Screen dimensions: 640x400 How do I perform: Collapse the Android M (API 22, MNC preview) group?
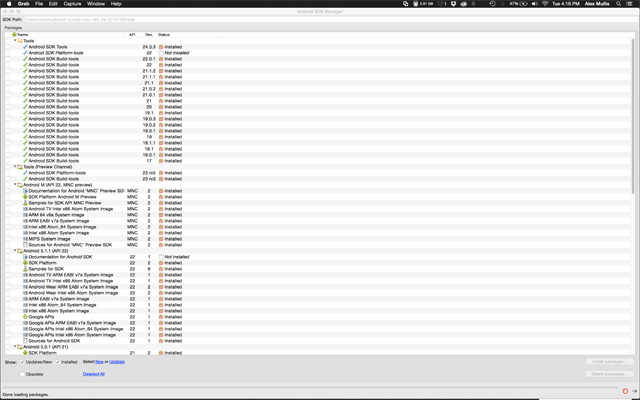[x=15, y=185]
